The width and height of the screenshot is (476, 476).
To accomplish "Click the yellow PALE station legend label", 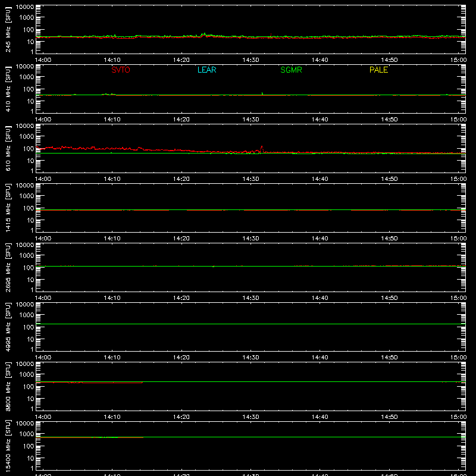I will (378, 70).
